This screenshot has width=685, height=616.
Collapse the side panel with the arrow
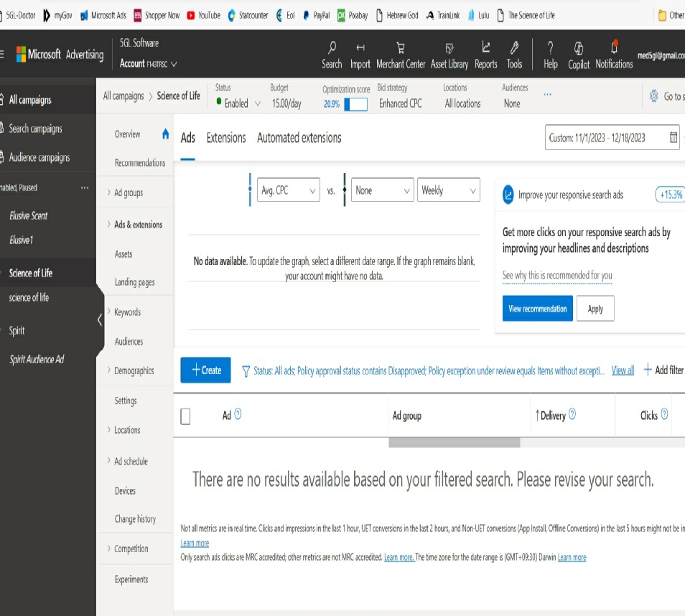[x=100, y=319]
